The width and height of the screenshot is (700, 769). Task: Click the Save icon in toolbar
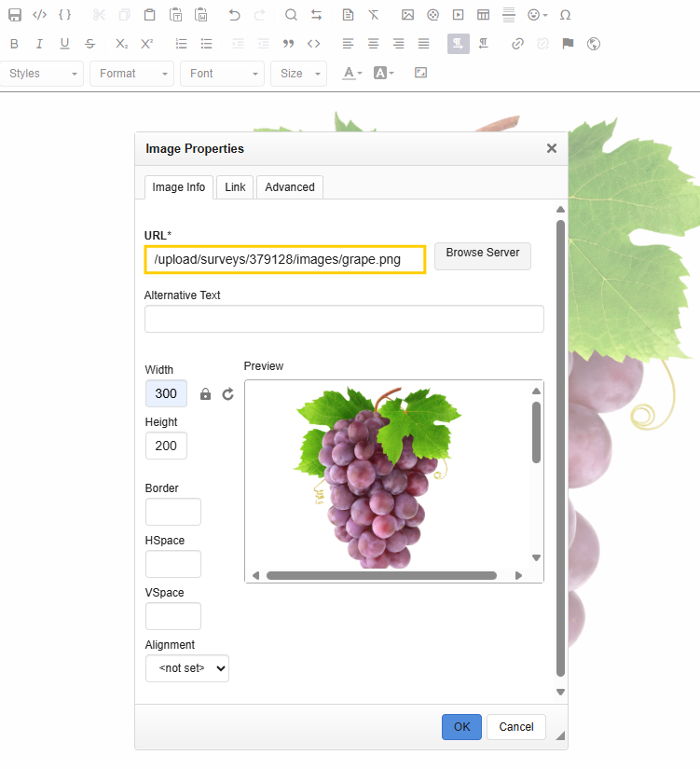(x=15, y=15)
